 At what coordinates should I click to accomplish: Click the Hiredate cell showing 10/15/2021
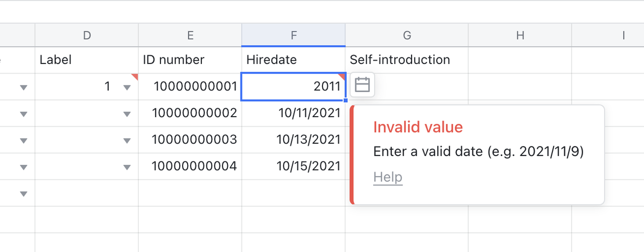tap(293, 166)
